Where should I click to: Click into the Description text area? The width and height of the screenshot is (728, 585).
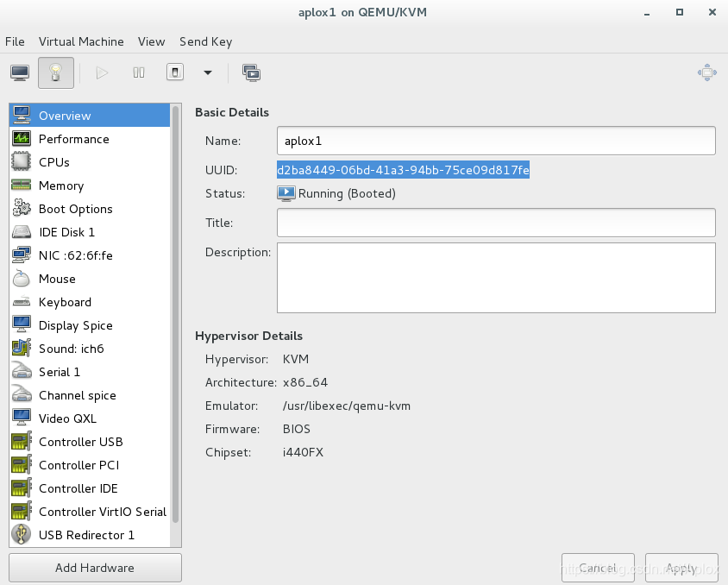point(496,278)
